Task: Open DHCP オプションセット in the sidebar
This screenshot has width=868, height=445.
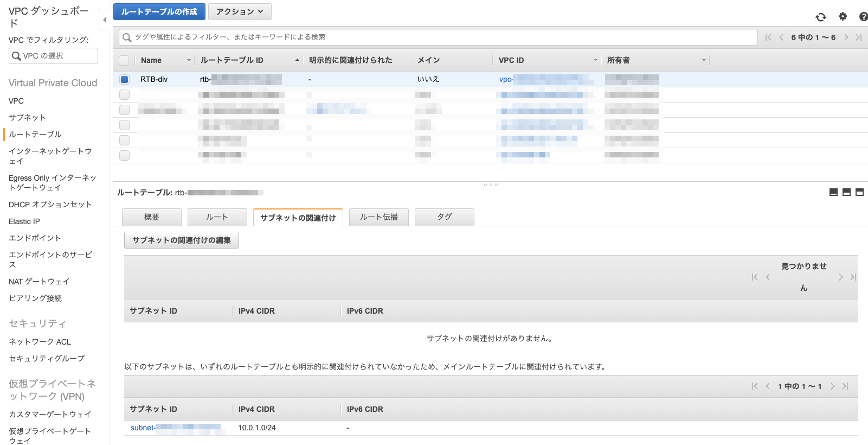Action: tap(50, 205)
